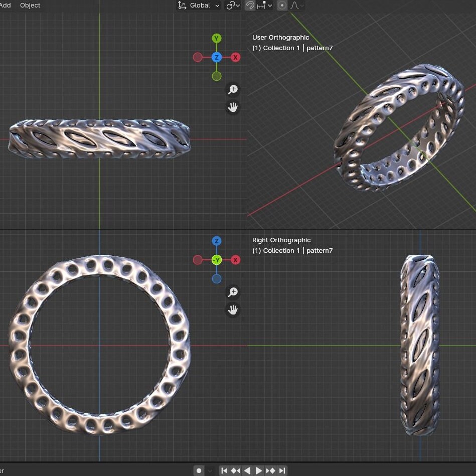Click zoom magnifier in bottom-left viewport

click(233, 292)
